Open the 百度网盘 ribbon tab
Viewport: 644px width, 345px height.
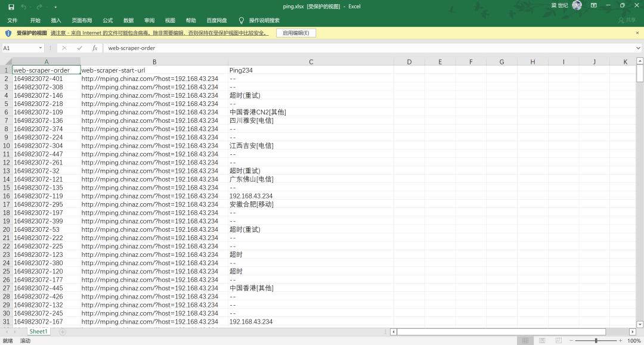click(x=216, y=20)
